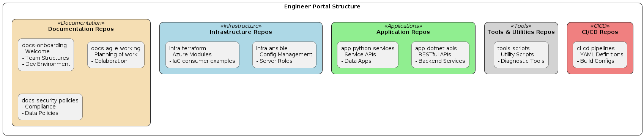Viewport: 644px width, 137px height.
Task: Click the '- Service APIs' line
Action: [x=359, y=54]
